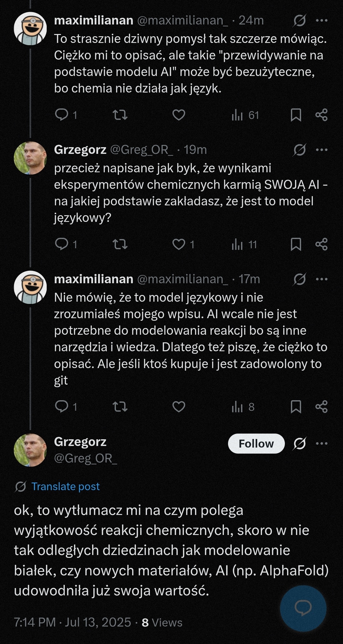Reply to maximilianan's 24m post

[62, 115]
